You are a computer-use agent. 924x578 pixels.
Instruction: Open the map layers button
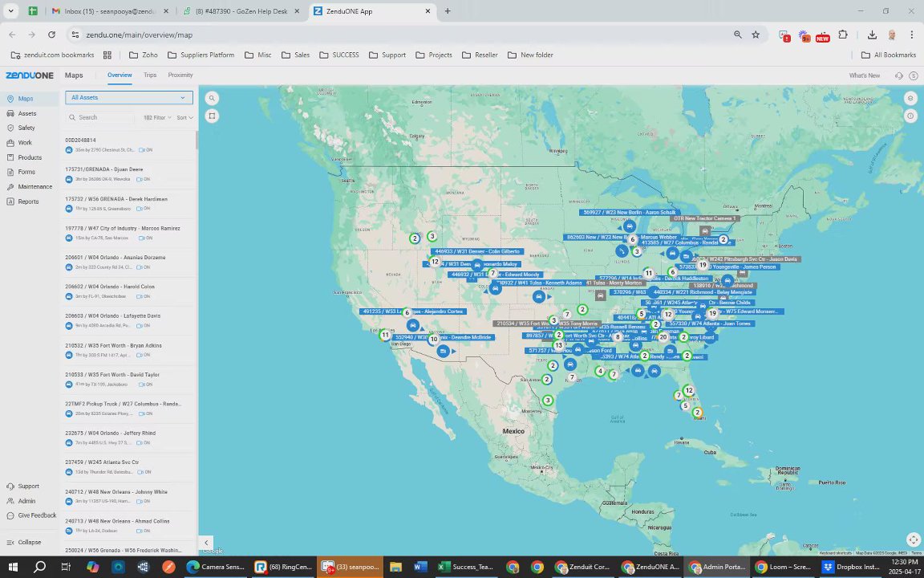[x=911, y=99]
